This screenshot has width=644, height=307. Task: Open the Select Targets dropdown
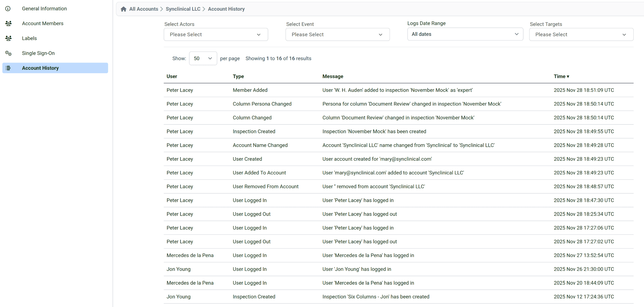click(x=581, y=35)
